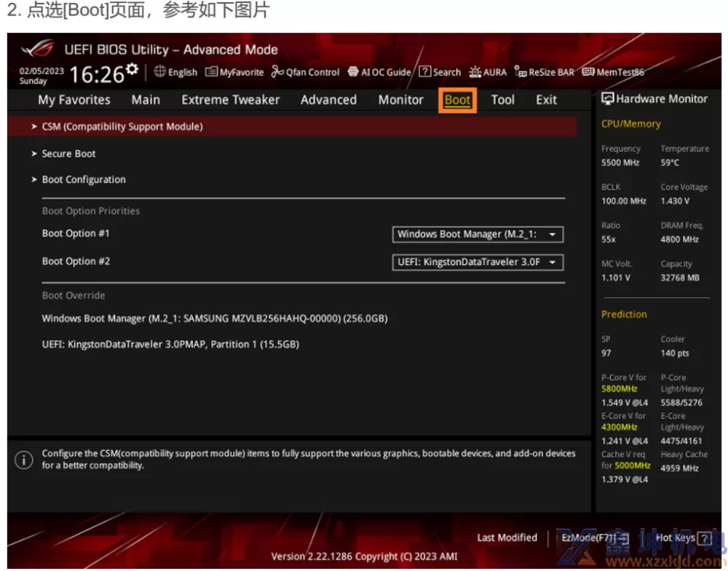Open Qfan Control fan icon
The width and height of the screenshot is (728, 571).
point(277,71)
